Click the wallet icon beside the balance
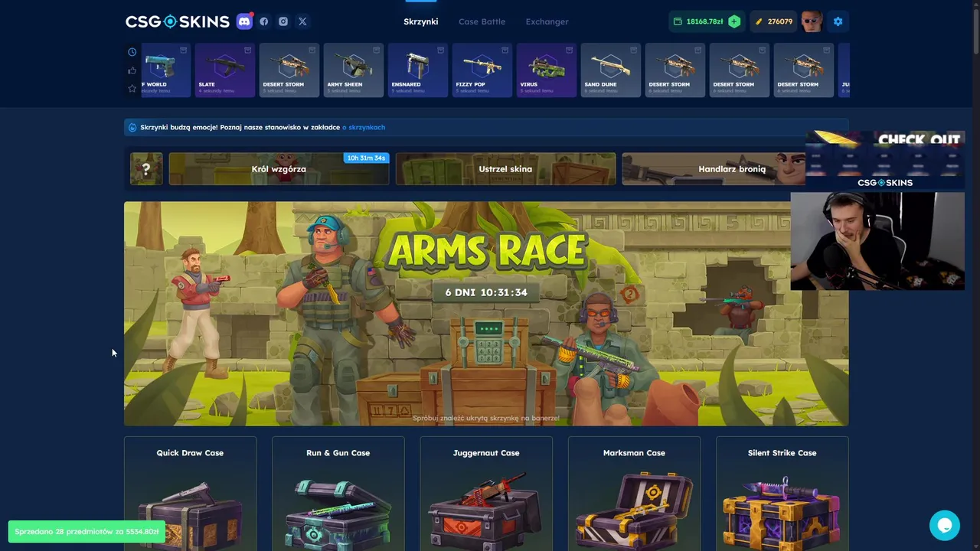This screenshot has height=551, width=980. tap(678, 21)
